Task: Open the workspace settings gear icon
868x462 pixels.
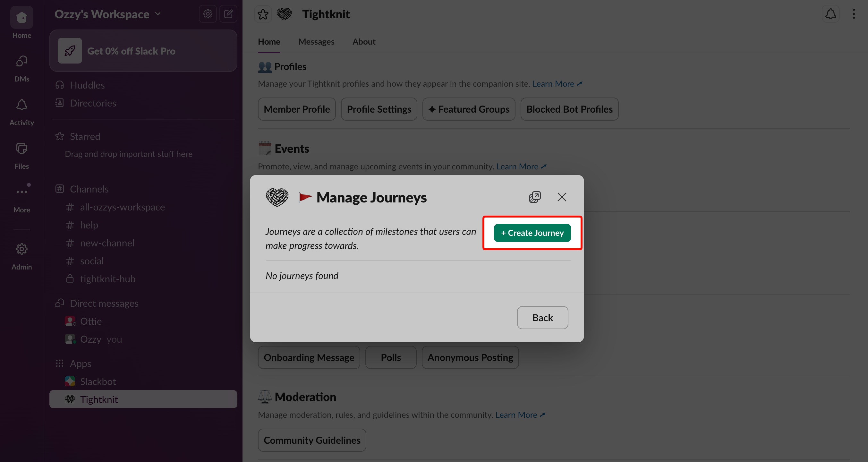Action: pos(208,13)
